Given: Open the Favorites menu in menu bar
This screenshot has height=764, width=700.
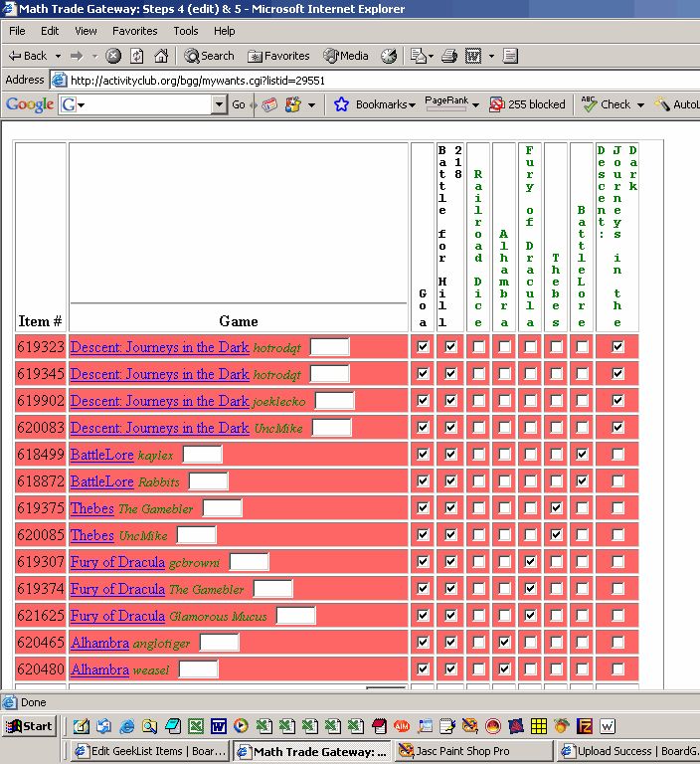Looking at the screenshot, I should click(x=134, y=31).
